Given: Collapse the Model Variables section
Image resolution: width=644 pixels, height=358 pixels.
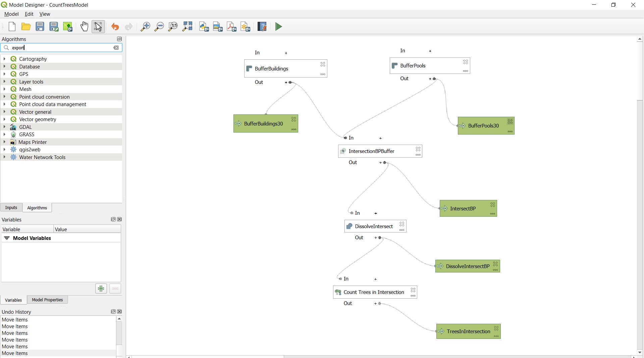Looking at the screenshot, I should [x=7, y=238].
